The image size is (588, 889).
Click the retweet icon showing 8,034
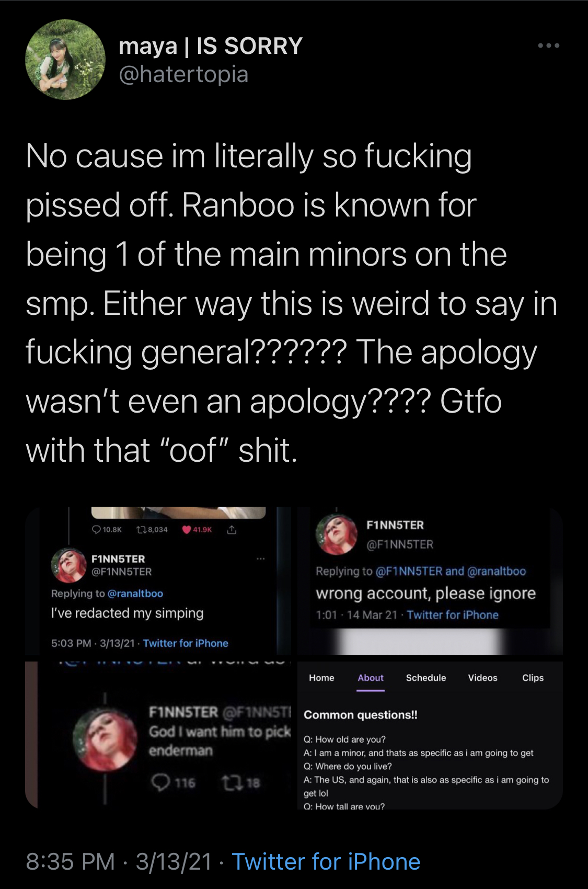141,530
